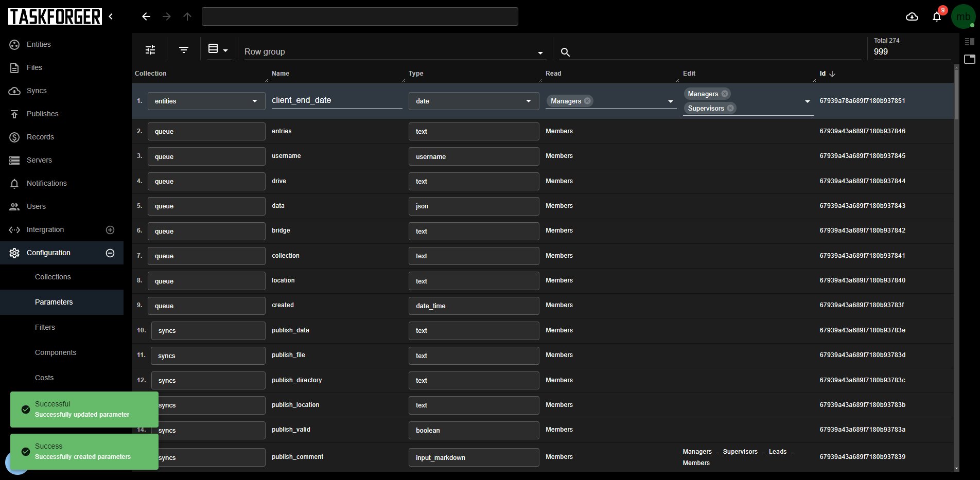This screenshot has height=480, width=980.
Task: Click the address bar input at top
Action: [x=360, y=16]
